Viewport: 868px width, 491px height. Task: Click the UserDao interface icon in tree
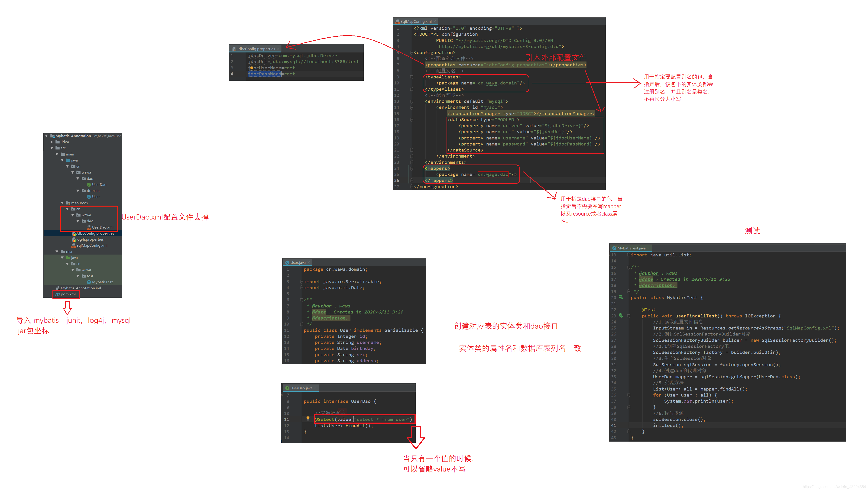[x=89, y=184]
